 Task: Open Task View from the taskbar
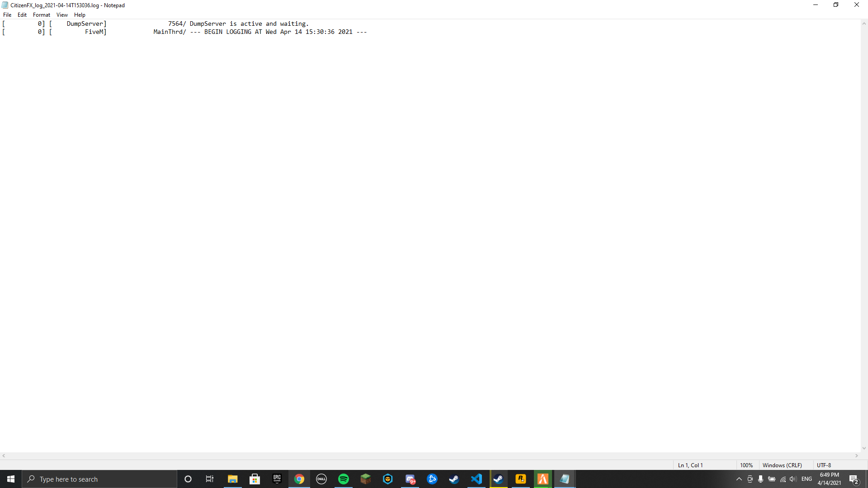click(x=209, y=479)
